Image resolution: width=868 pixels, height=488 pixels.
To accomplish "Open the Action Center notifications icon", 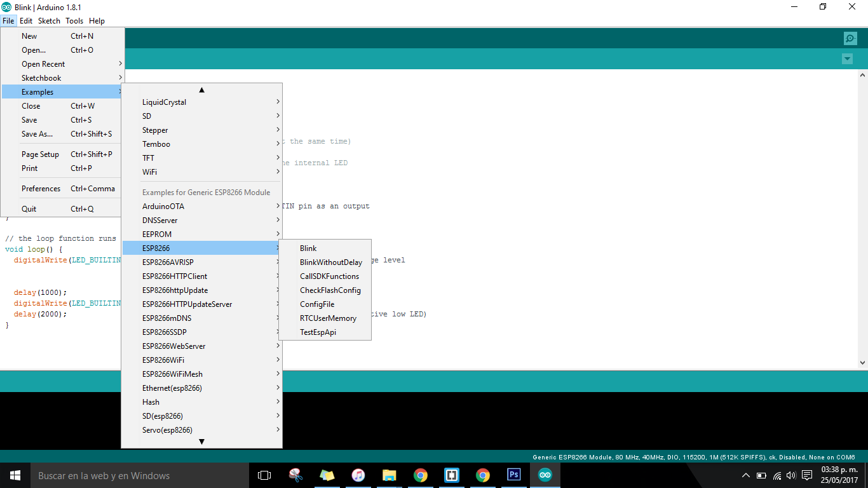I will point(807,475).
